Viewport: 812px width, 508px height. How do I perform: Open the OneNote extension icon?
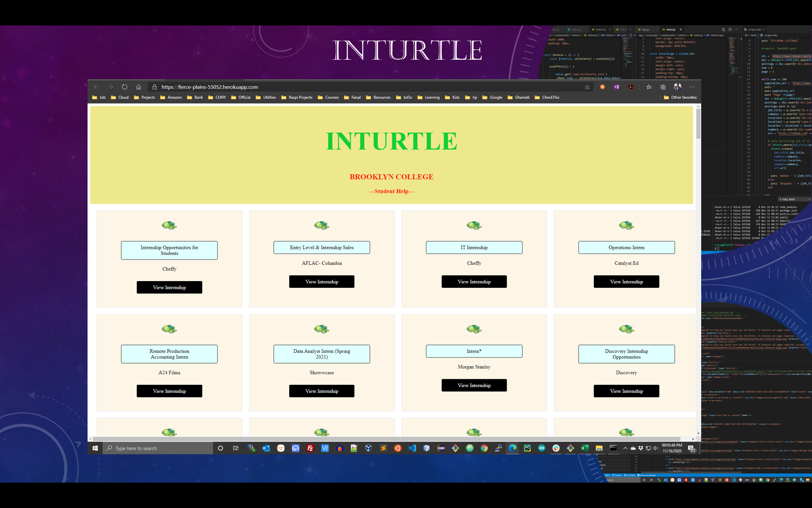click(x=616, y=87)
